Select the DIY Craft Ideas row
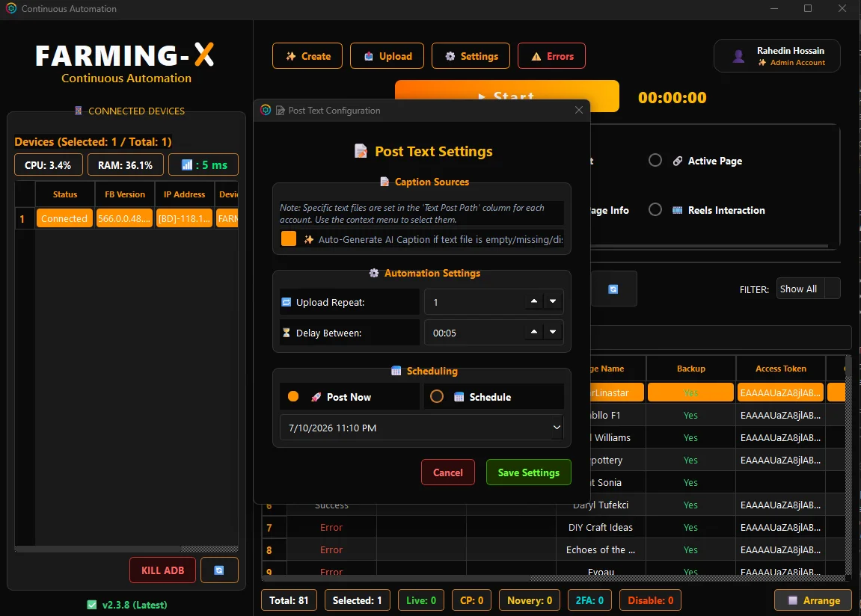The width and height of the screenshot is (861, 616). tap(600, 527)
